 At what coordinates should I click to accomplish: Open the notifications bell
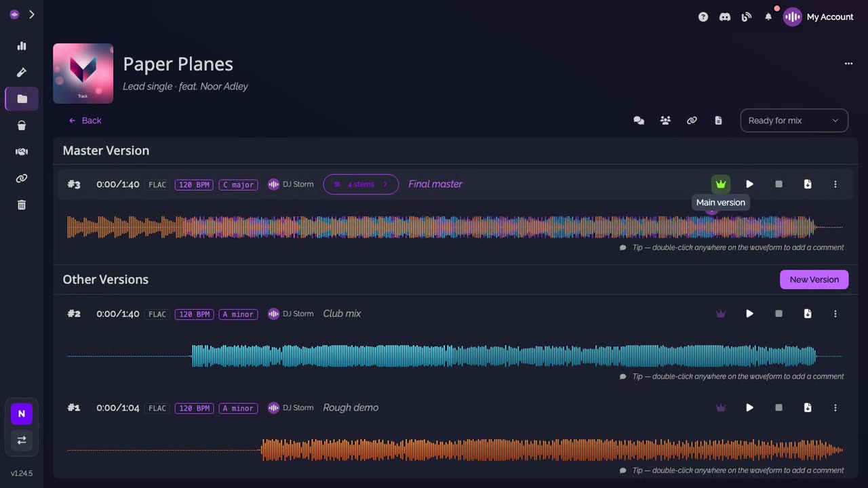[x=768, y=17]
